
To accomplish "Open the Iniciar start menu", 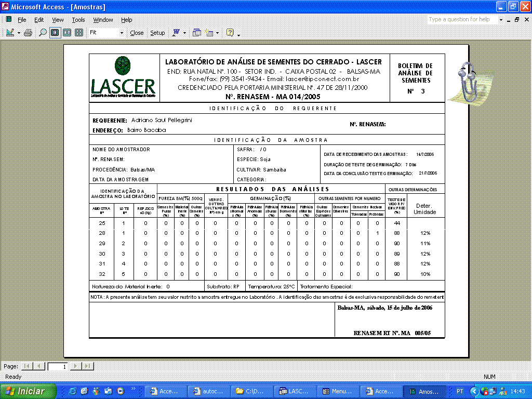I will pos(28,391).
